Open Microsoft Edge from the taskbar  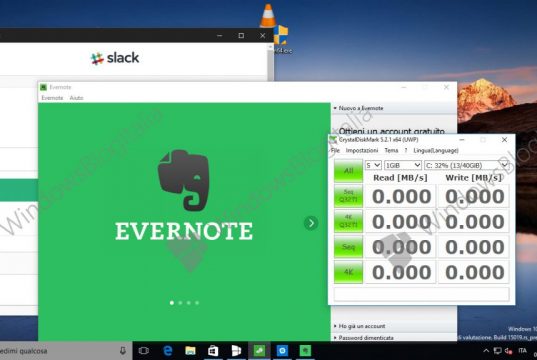click(167, 351)
